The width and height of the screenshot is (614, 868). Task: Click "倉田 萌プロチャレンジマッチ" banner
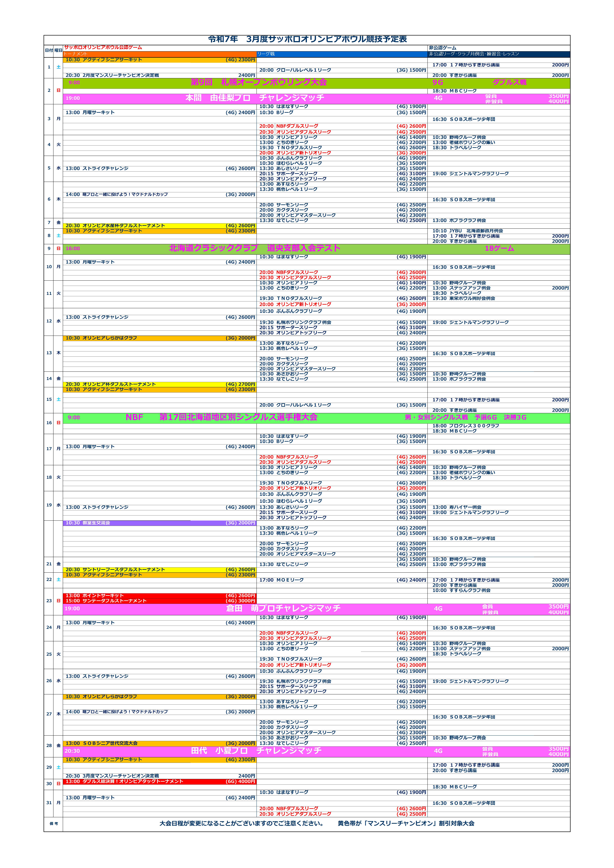pyautogui.click(x=283, y=608)
